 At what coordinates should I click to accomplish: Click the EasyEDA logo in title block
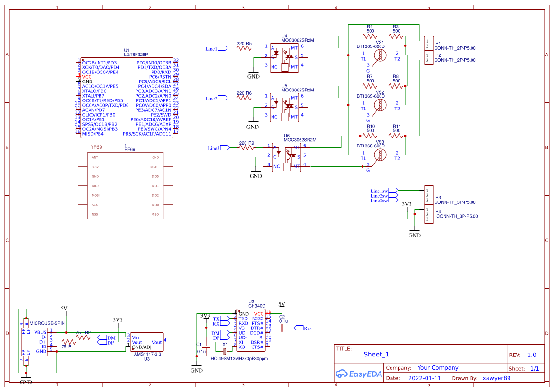coord(358,374)
